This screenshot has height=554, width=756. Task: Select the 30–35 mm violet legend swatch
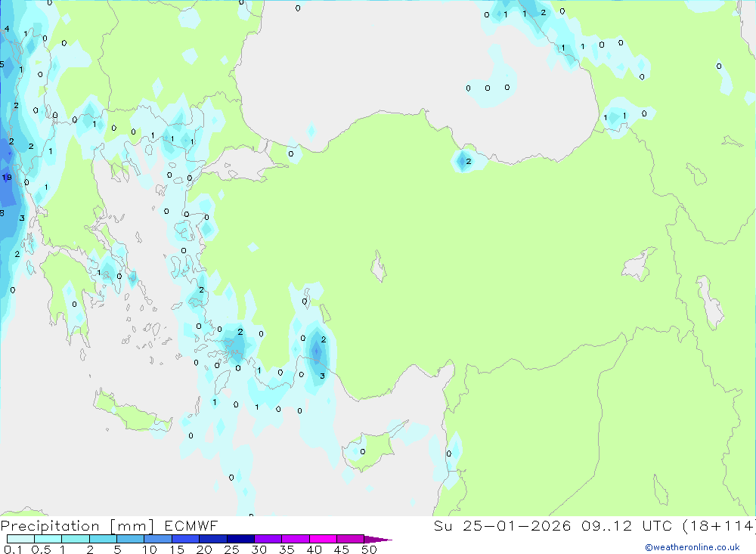[268, 539]
